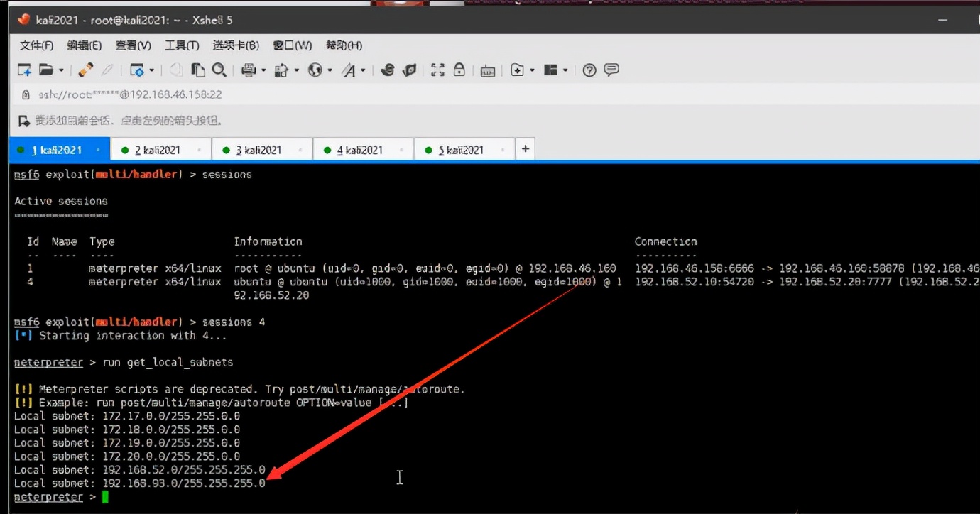The width and height of the screenshot is (980, 514).
Task: Switch to tab 3 kali2021
Action: [x=263, y=150]
